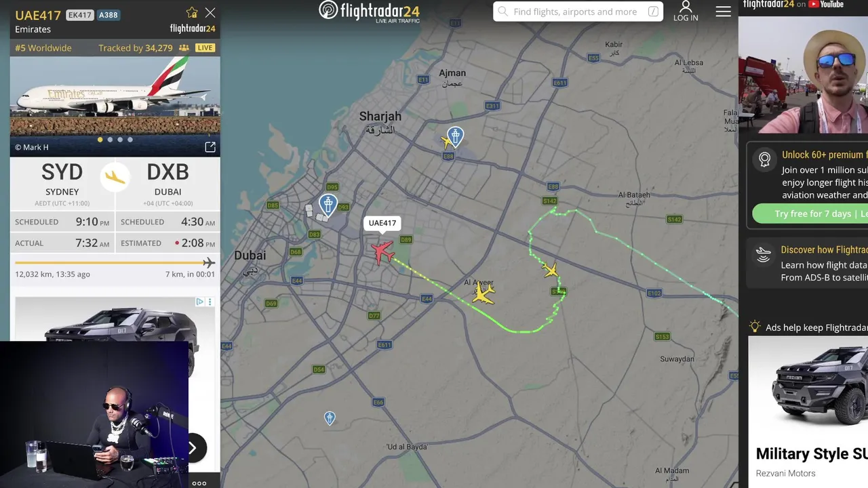Image resolution: width=868 pixels, height=488 pixels.
Task: Click Dubai International airport pin marker
Action: point(328,205)
